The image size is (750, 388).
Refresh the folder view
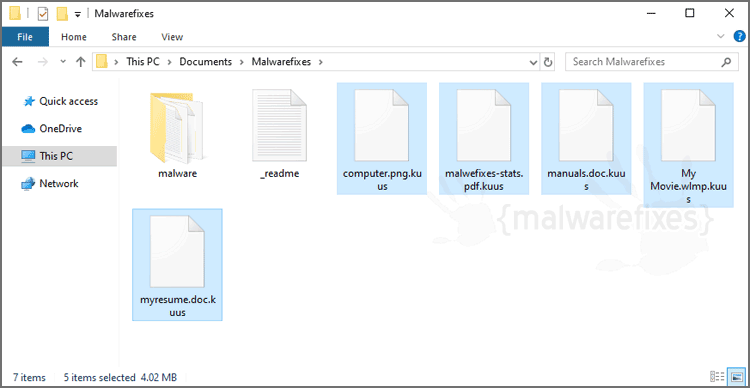click(548, 62)
